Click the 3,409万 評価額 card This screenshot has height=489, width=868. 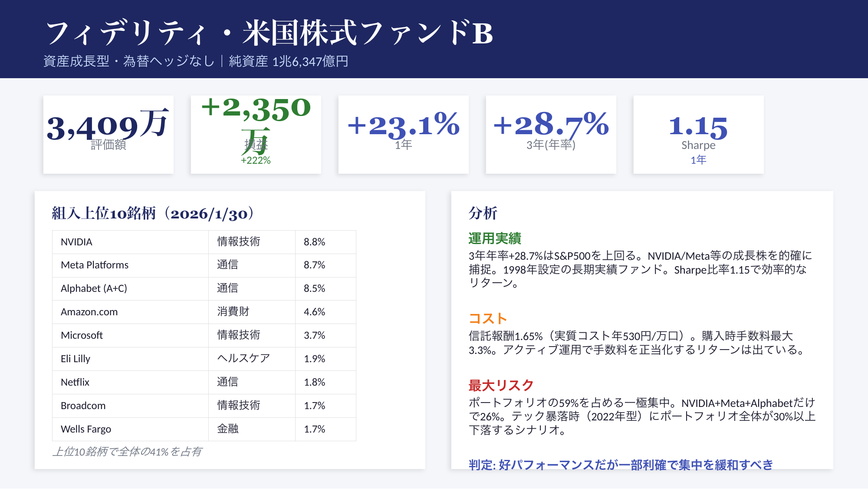(x=108, y=134)
